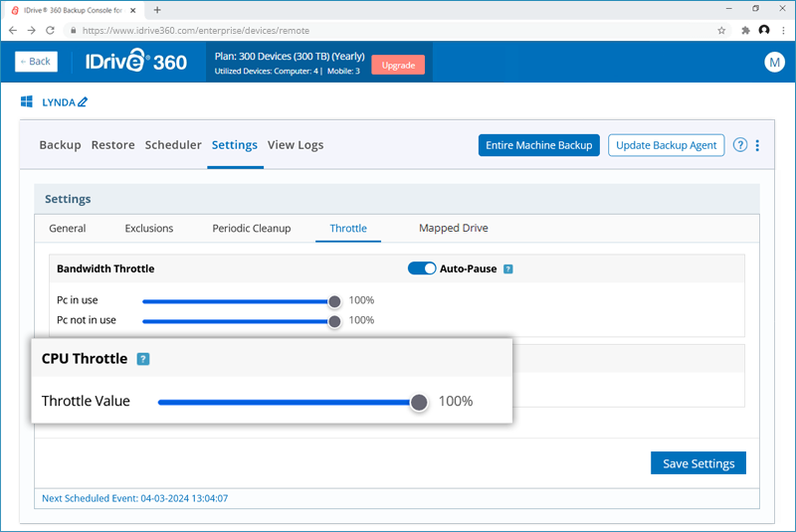Click the Plan: 300 Devices text
The height and width of the screenshot is (532, 796).
click(x=290, y=57)
